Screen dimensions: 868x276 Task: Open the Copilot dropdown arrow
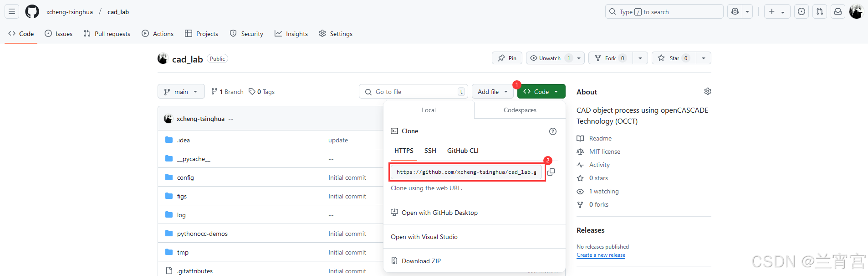(747, 12)
